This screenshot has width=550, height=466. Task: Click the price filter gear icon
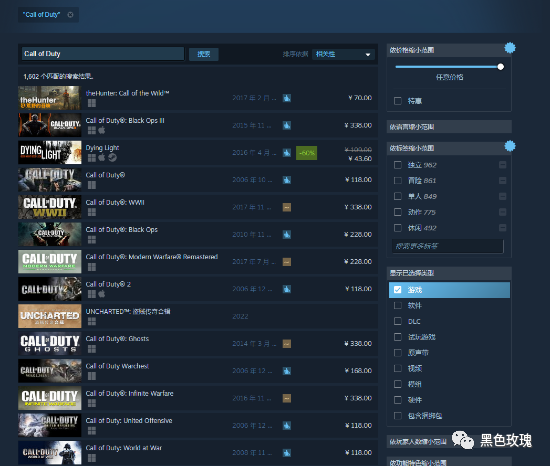[x=510, y=48]
